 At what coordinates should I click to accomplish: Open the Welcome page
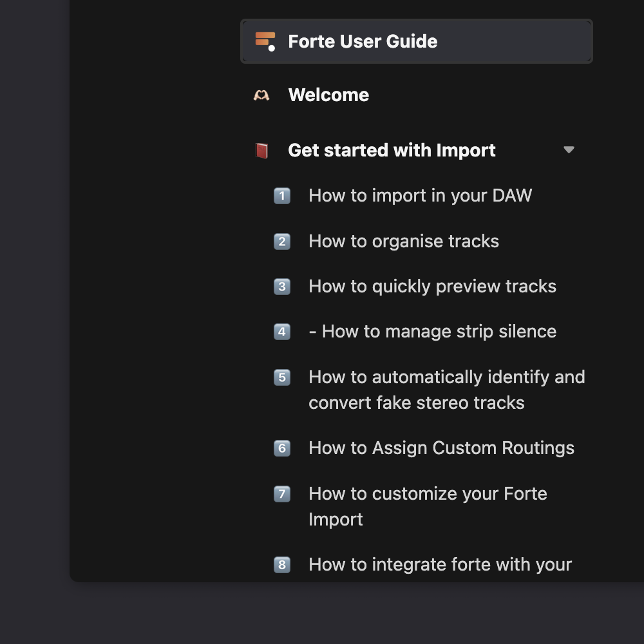(328, 95)
